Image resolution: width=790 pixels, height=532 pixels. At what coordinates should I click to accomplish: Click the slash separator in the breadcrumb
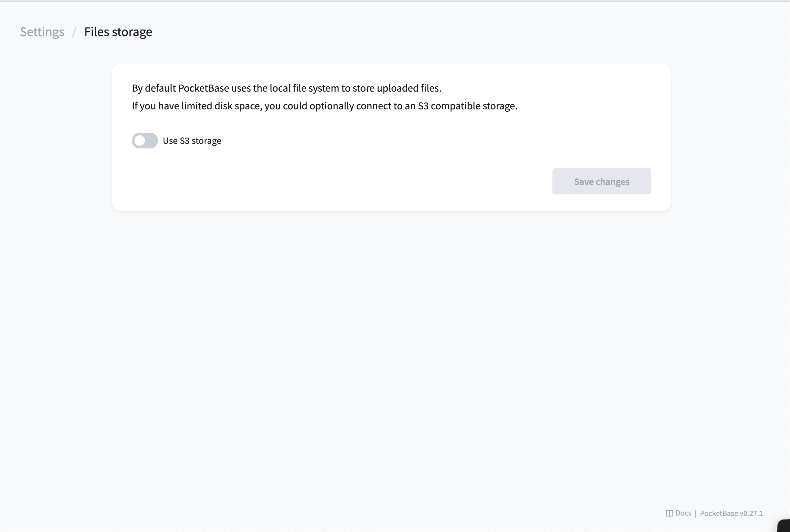74,32
